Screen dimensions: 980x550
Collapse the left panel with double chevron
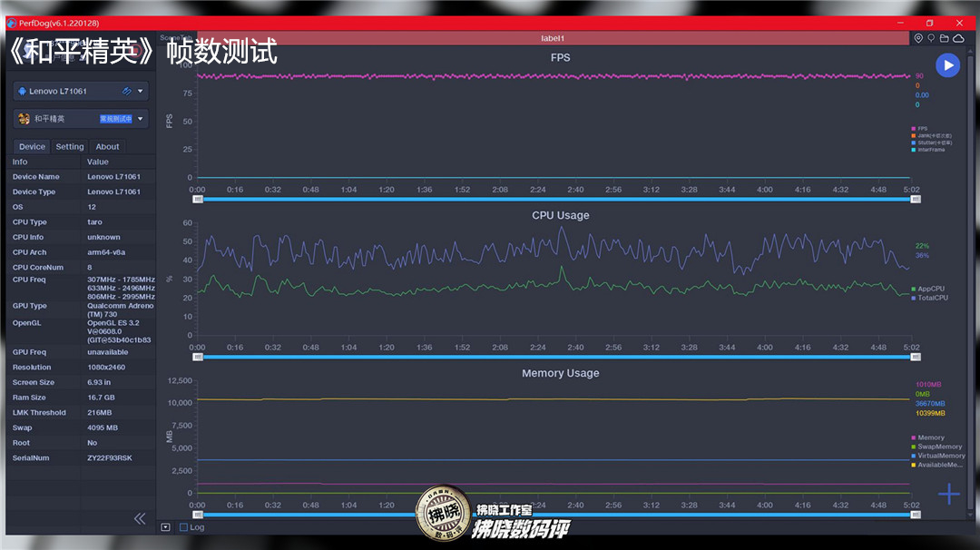point(140,518)
